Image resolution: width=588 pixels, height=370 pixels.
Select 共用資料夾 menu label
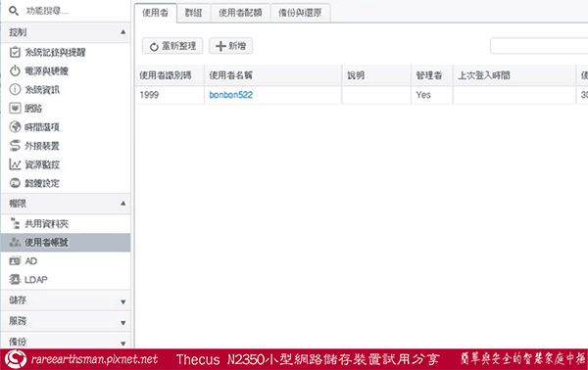pyautogui.click(x=46, y=223)
